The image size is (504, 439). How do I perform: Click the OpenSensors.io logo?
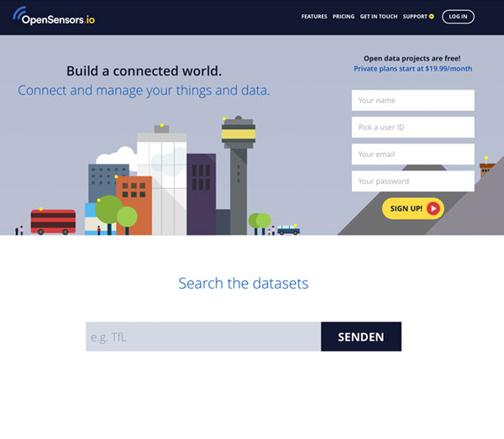click(54, 17)
